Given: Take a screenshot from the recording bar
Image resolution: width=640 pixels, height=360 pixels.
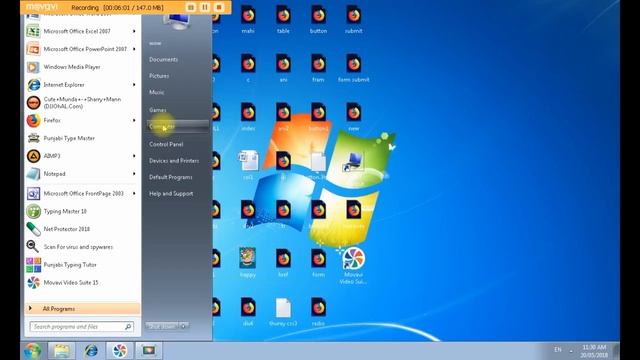Looking at the screenshot, I should pos(191,7).
